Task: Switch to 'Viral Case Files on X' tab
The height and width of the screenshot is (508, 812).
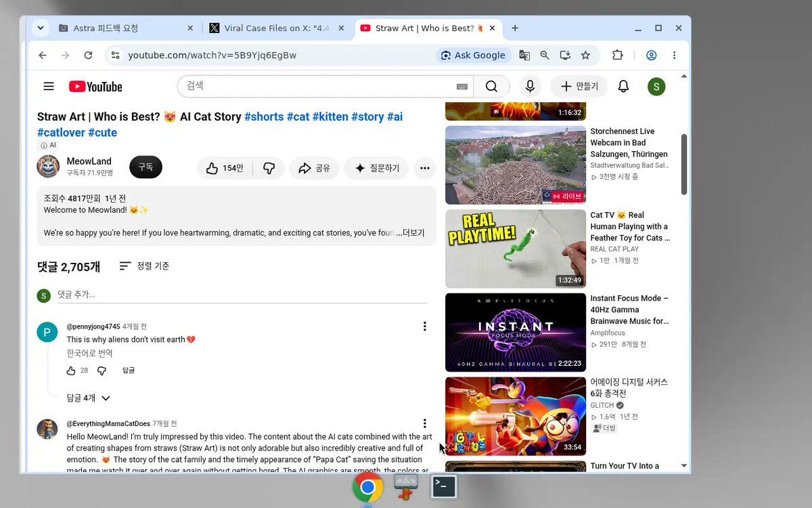Action: [x=276, y=28]
